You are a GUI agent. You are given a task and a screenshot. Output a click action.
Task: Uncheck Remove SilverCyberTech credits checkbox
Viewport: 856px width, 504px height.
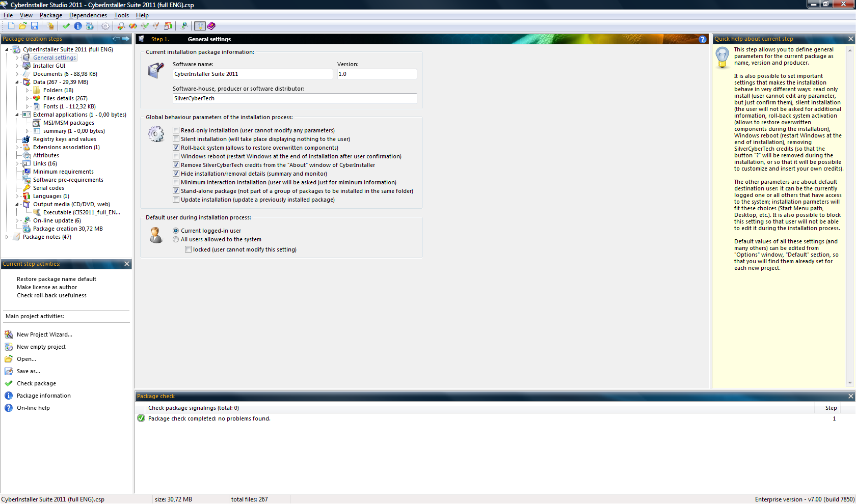(176, 165)
